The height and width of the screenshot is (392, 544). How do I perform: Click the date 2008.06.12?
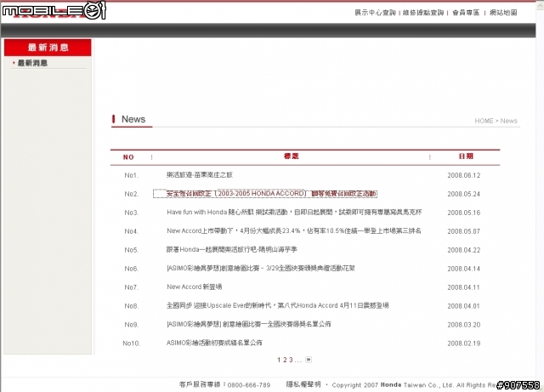pos(464,175)
